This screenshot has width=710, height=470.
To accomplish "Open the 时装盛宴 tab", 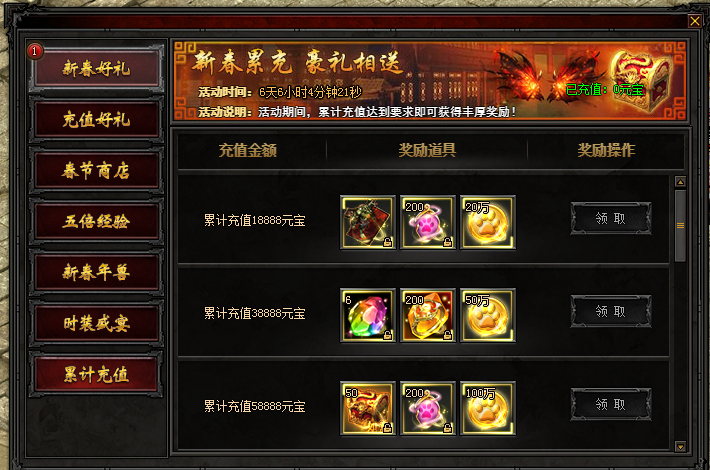I will 96,323.
